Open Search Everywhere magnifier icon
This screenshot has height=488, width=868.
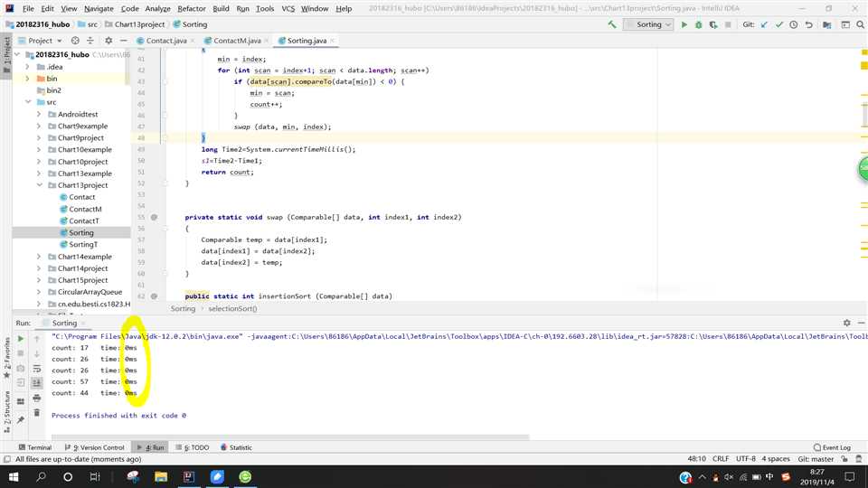pos(860,24)
